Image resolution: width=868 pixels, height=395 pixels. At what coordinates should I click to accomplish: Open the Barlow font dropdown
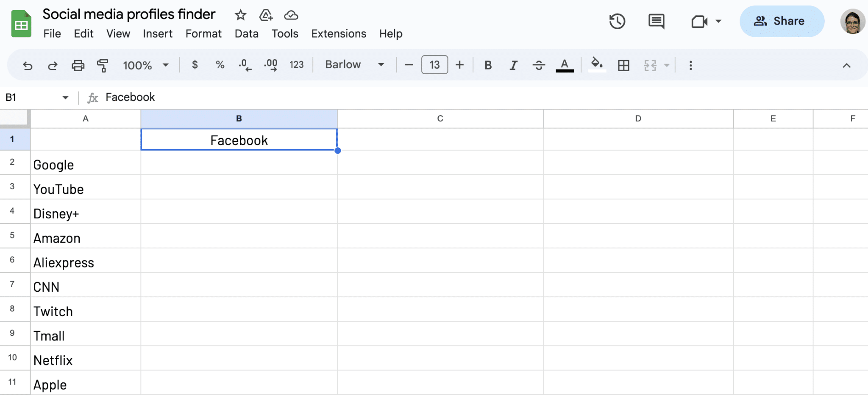[x=354, y=65]
